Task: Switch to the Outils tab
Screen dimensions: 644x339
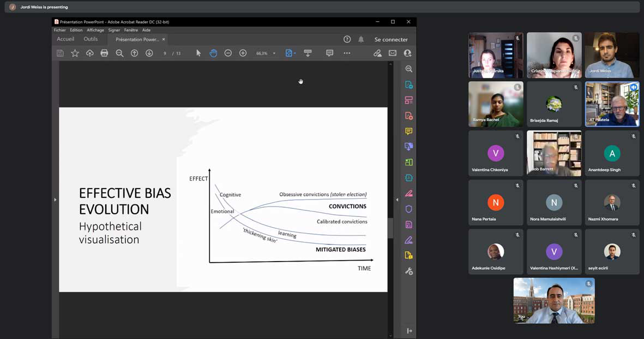Action: click(x=91, y=39)
